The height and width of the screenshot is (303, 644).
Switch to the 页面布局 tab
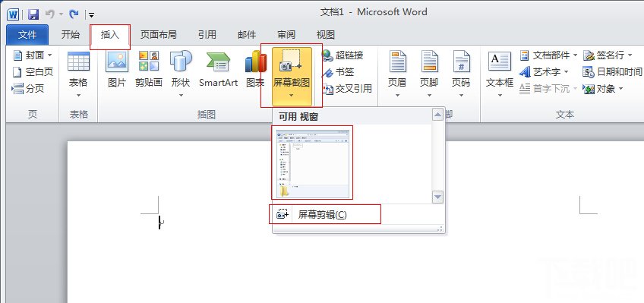pos(158,35)
